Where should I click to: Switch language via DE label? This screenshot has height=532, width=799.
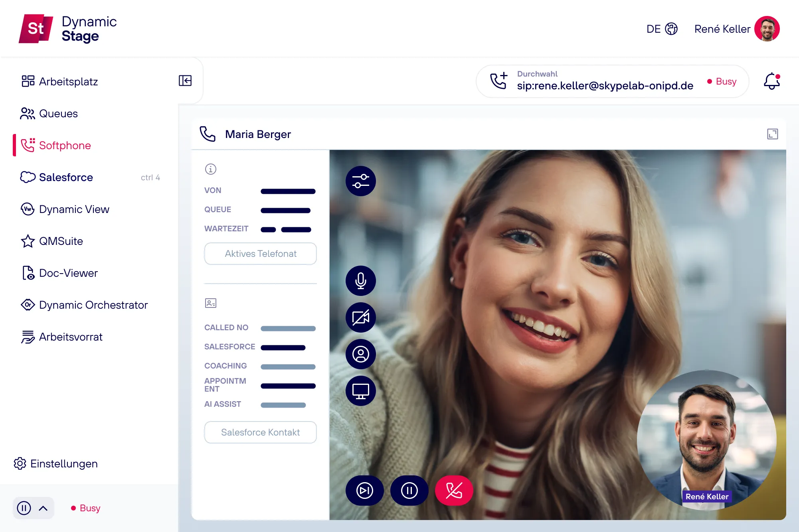click(653, 29)
